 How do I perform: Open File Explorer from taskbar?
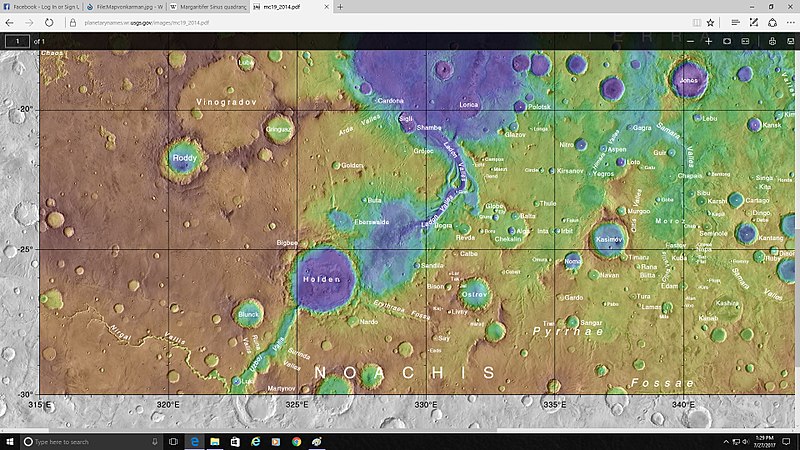coord(215,441)
